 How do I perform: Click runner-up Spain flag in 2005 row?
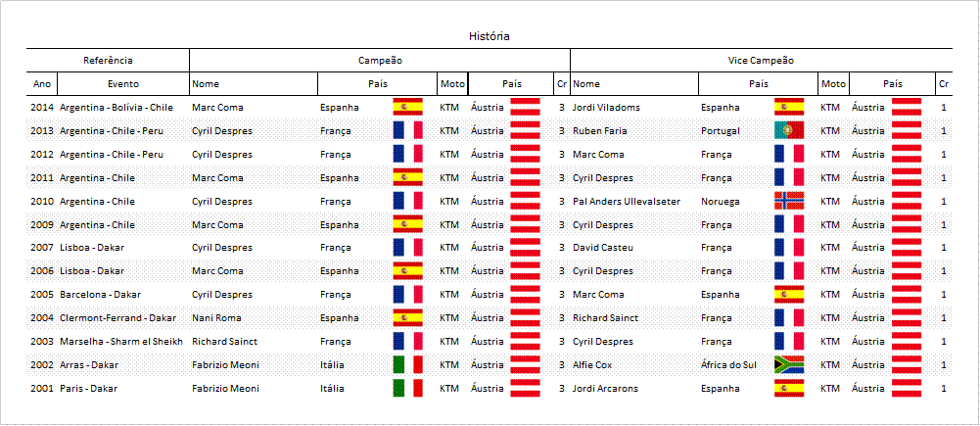click(789, 294)
